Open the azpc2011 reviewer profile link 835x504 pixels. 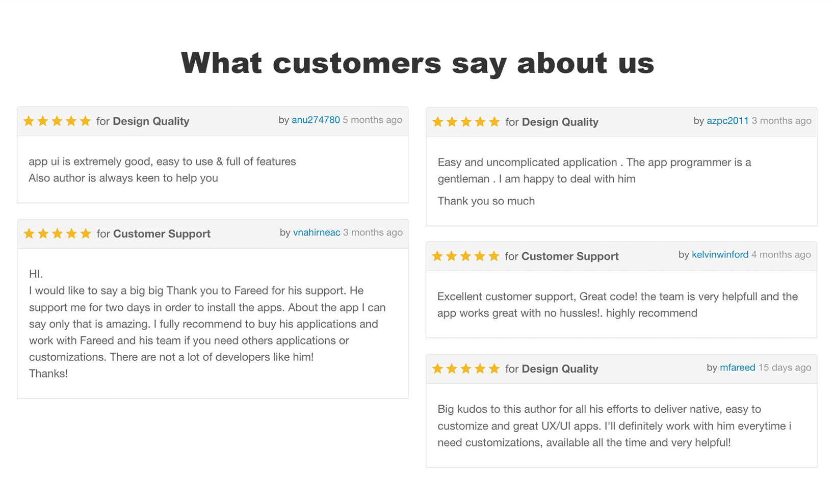tap(727, 121)
